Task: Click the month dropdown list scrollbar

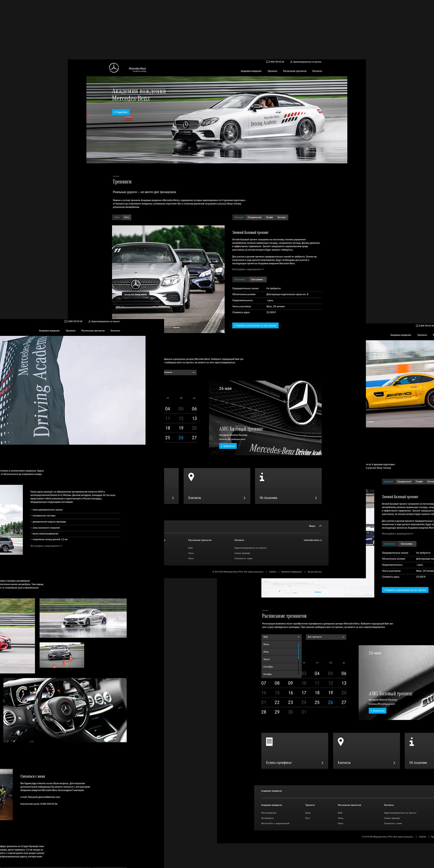Action: (299, 651)
